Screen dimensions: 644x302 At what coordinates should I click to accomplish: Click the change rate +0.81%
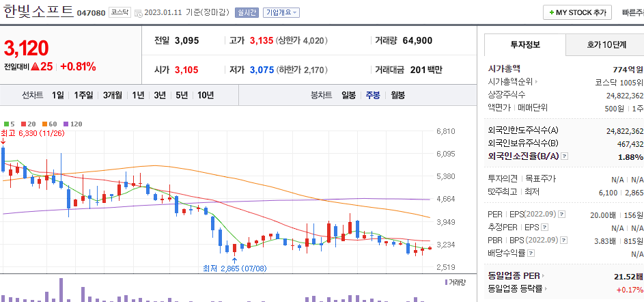(78, 66)
